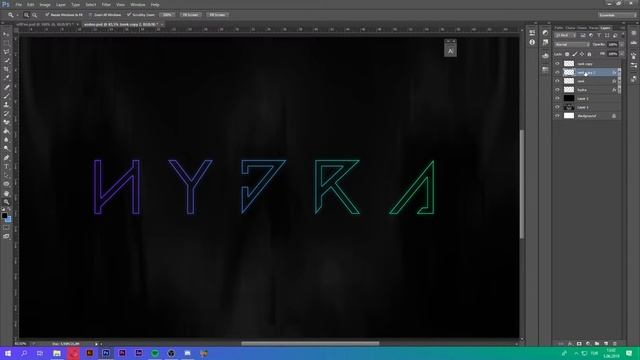Enable Zoom All Windows checkbox
The width and height of the screenshot is (640, 360).
coord(91,15)
